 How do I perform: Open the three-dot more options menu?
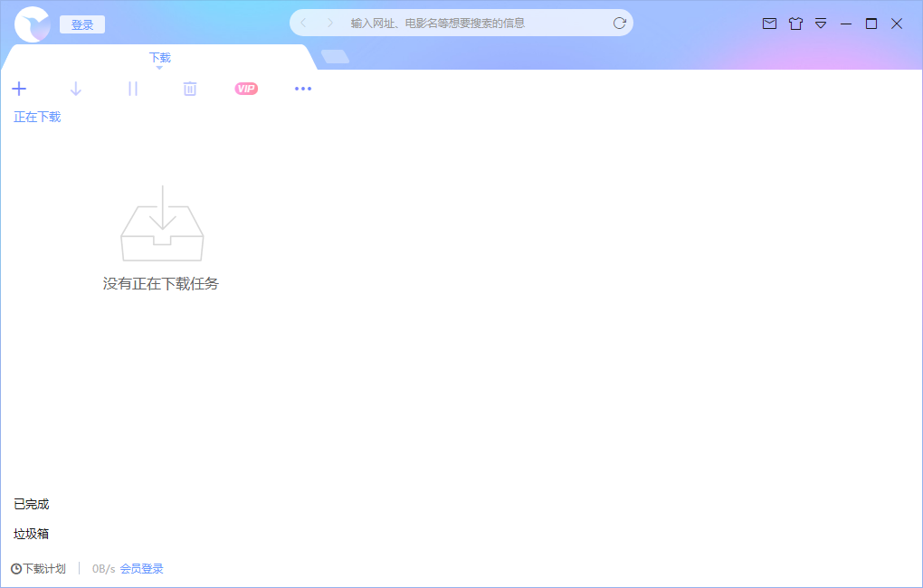(303, 89)
